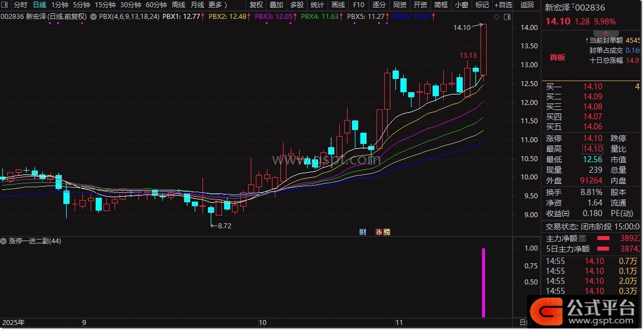Image resolution: width=644 pixels, height=330 pixels.
Task: Click the panel icon left of 分时
Action: [6, 5]
